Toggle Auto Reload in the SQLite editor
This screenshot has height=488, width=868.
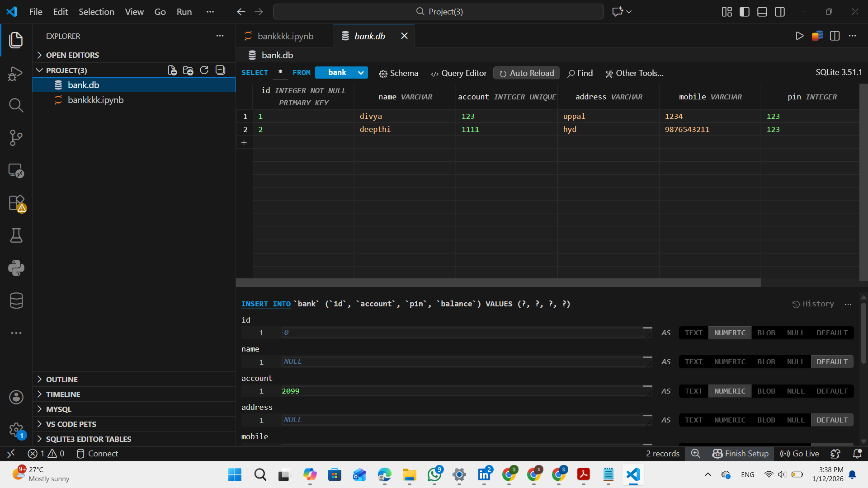pos(526,73)
